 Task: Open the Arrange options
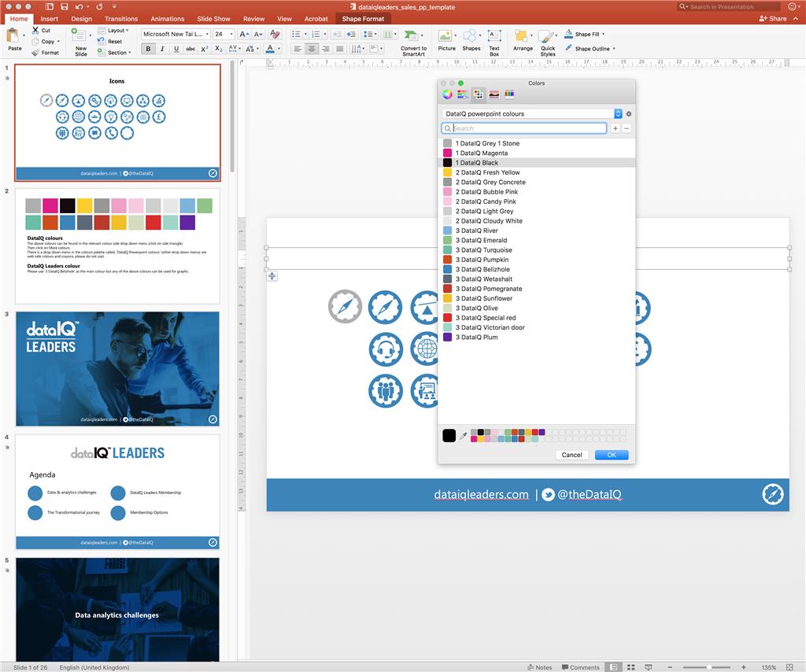tap(523, 40)
